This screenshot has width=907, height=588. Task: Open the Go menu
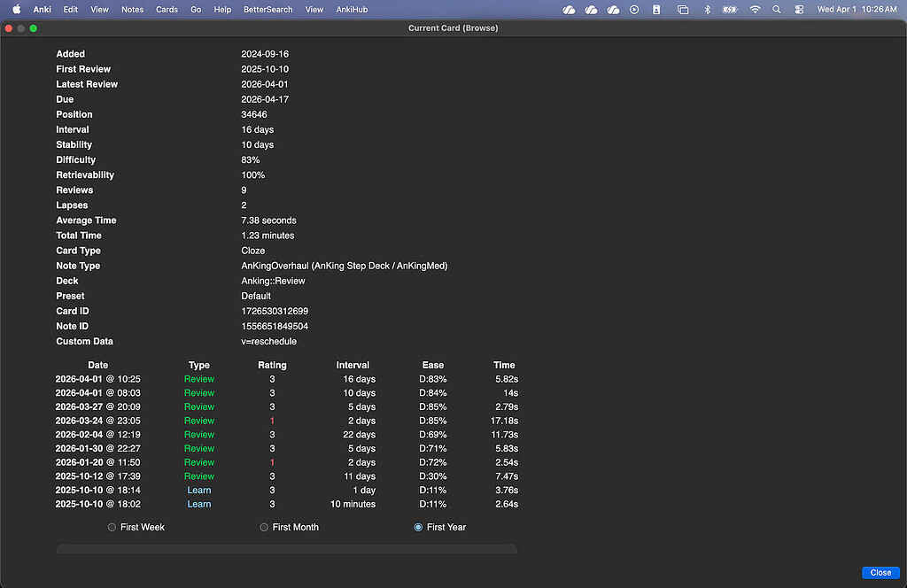pyautogui.click(x=196, y=9)
